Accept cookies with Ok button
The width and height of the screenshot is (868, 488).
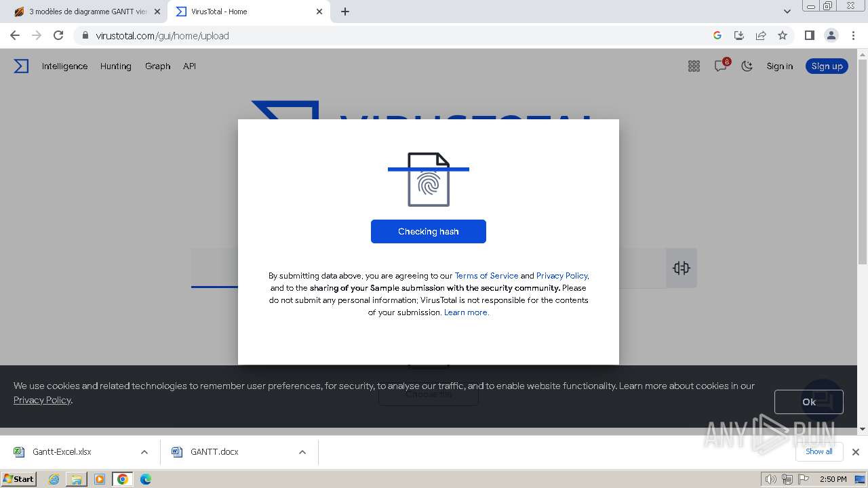coord(809,402)
